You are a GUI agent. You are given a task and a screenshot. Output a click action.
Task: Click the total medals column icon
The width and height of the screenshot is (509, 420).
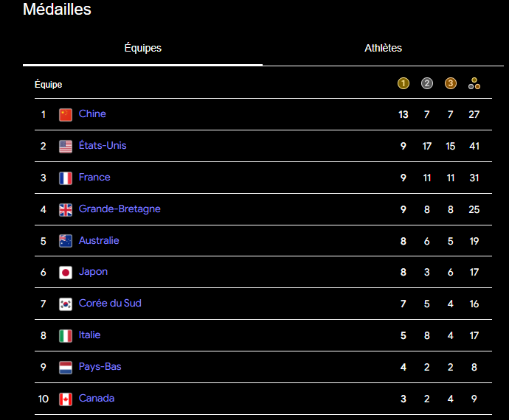[x=474, y=83]
